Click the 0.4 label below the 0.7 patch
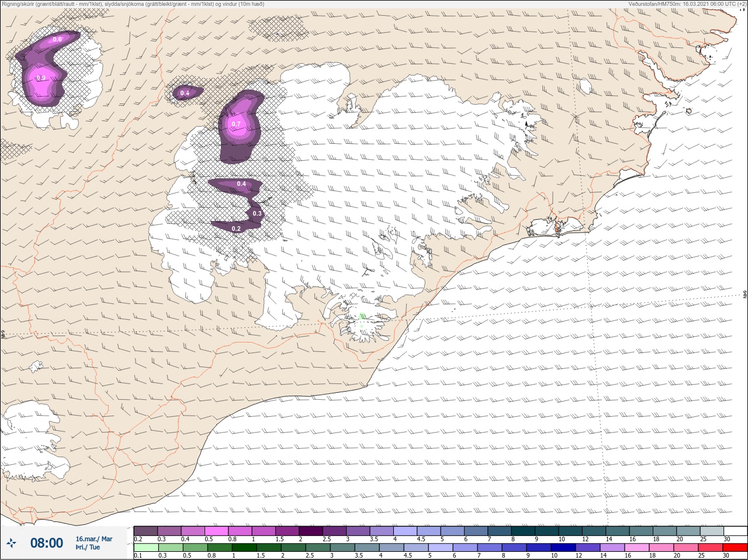748x560 pixels. coord(241,184)
